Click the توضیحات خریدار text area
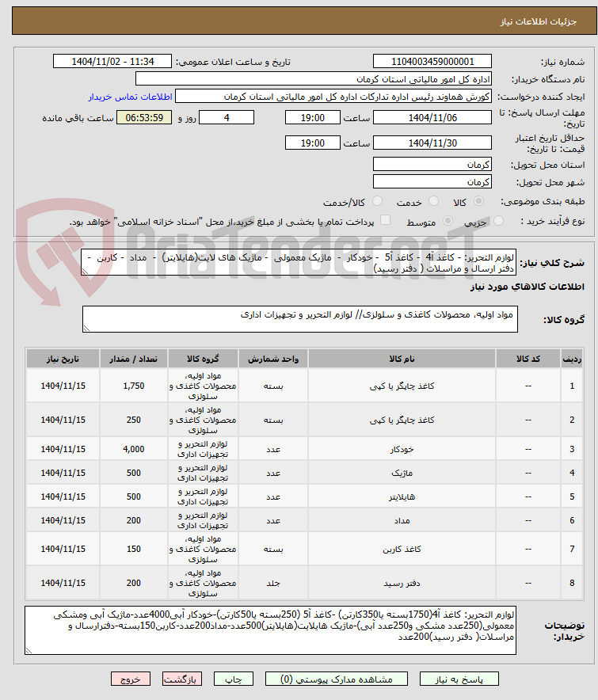This screenshot has height=700, width=598. (x=271, y=630)
